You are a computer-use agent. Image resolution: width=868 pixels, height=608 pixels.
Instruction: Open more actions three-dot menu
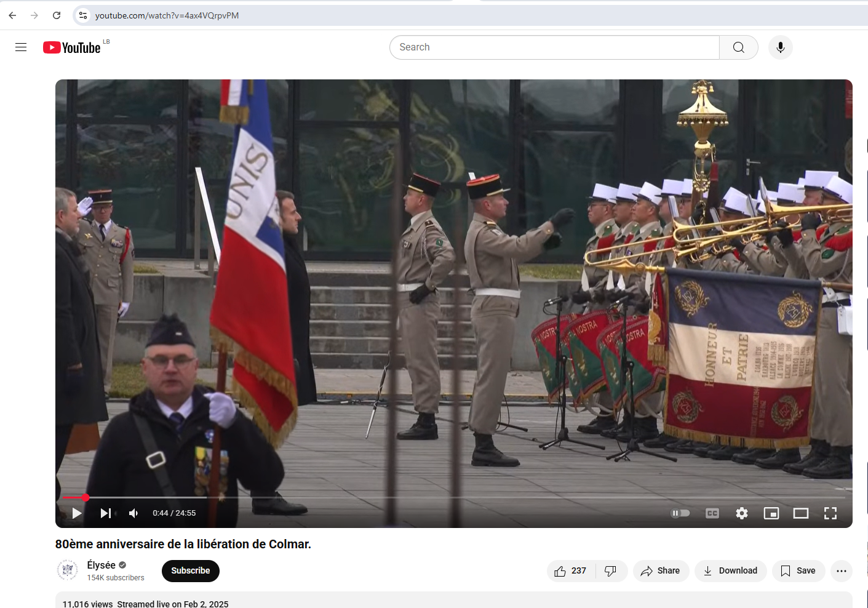tap(841, 571)
